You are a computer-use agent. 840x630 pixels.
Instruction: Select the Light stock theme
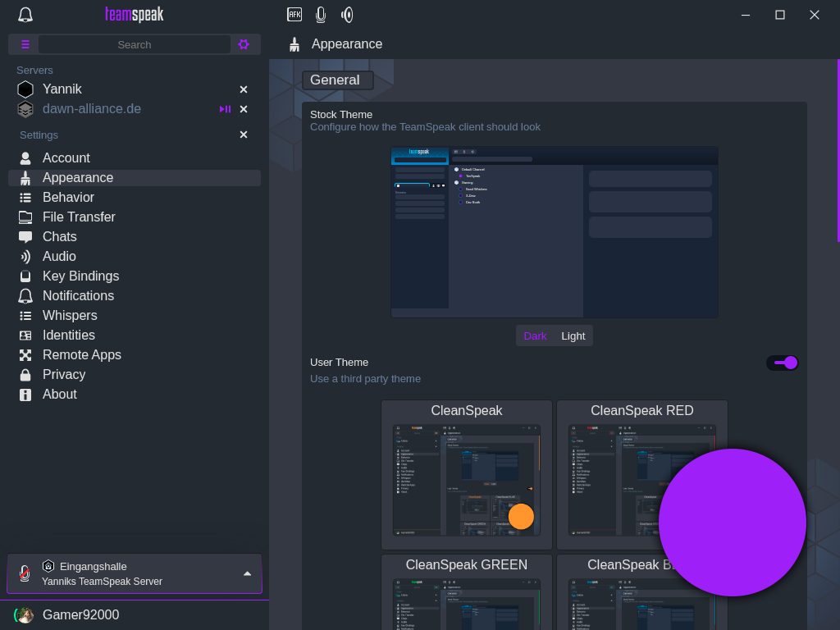coord(573,336)
